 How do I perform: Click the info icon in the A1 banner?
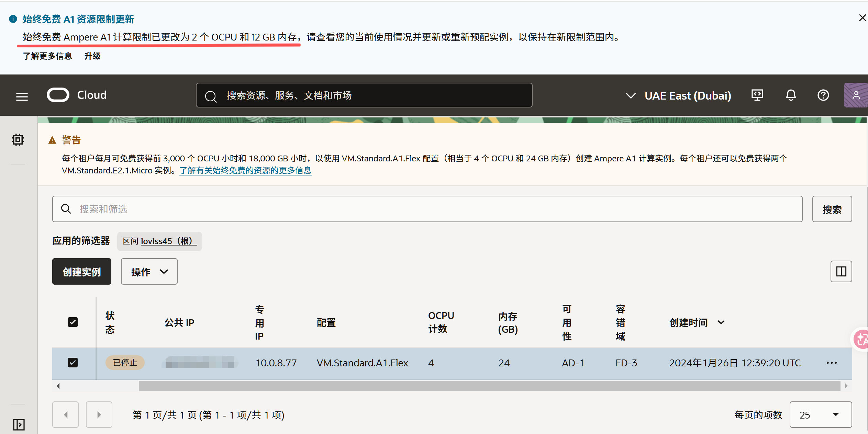13,19
